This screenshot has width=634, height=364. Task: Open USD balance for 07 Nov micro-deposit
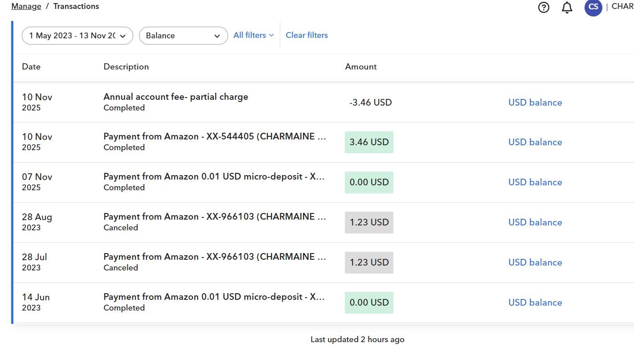click(535, 182)
